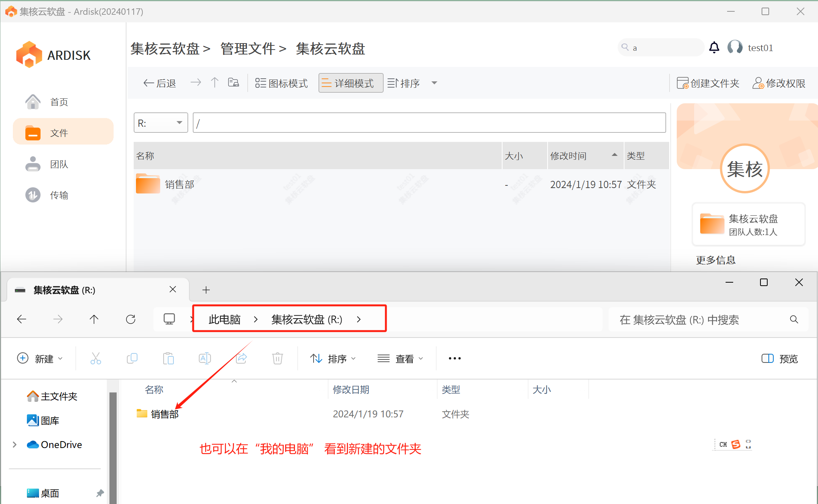Select the 集核云软盘 (R:) Explorer tab
Image resolution: width=818 pixels, height=504 pixels.
pyautogui.click(x=64, y=290)
